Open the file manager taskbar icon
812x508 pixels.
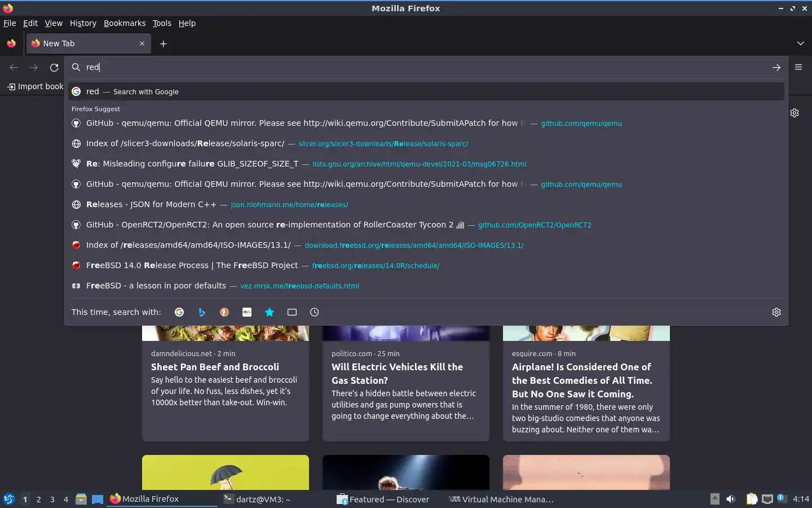(x=81, y=499)
